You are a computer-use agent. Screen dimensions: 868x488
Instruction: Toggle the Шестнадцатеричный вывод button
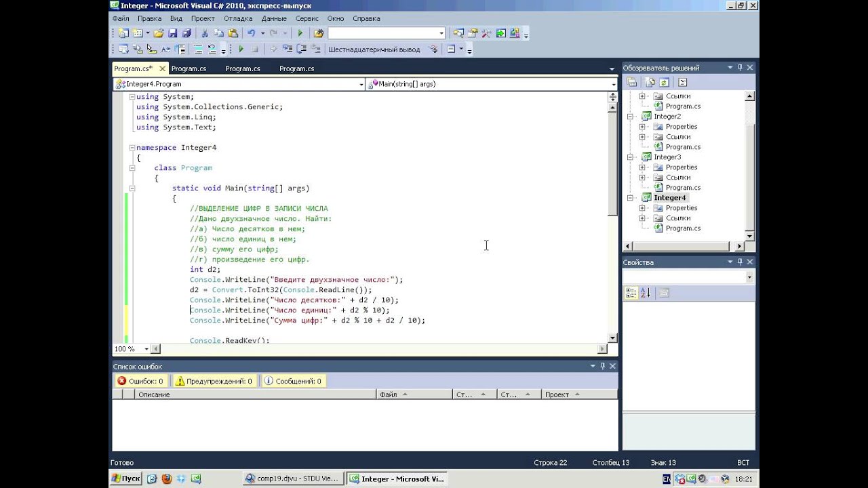[374, 49]
